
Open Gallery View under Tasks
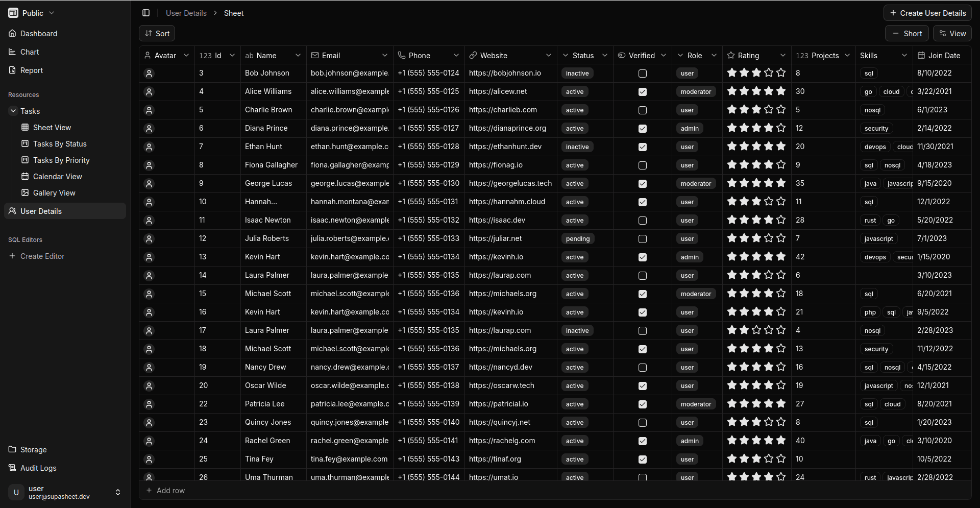point(54,192)
